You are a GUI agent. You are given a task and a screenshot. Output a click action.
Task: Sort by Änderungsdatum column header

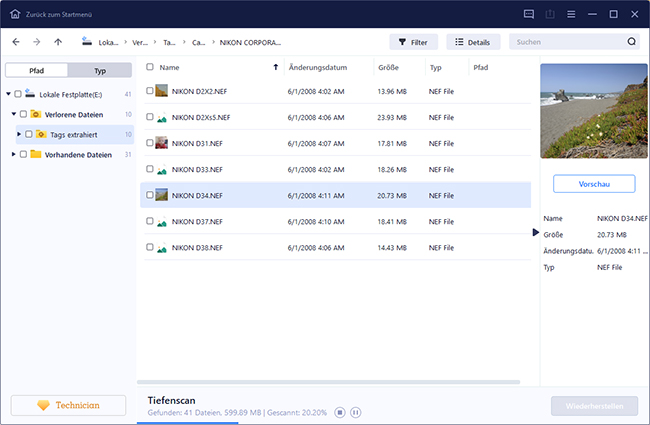(x=318, y=67)
